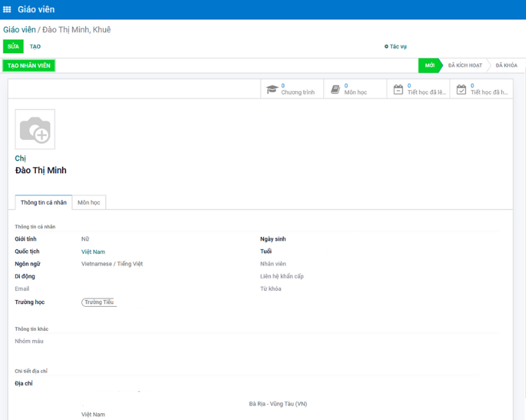Click the calendar Tiết học đã lên icon
The height and width of the screenshot is (420, 526).
tap(398, 89)
